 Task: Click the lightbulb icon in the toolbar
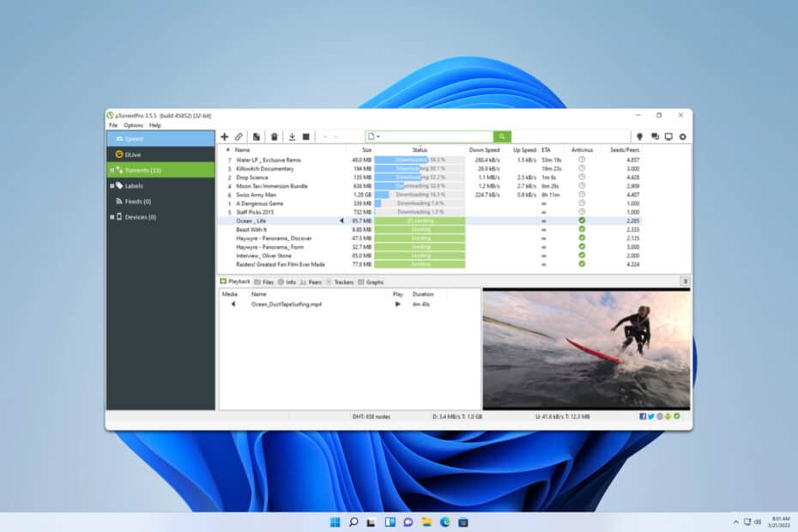(x=638, y=136)
